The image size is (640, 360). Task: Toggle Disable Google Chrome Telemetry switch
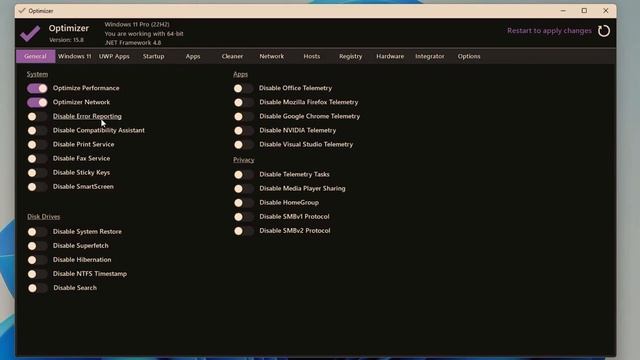[x=244, y=117]
